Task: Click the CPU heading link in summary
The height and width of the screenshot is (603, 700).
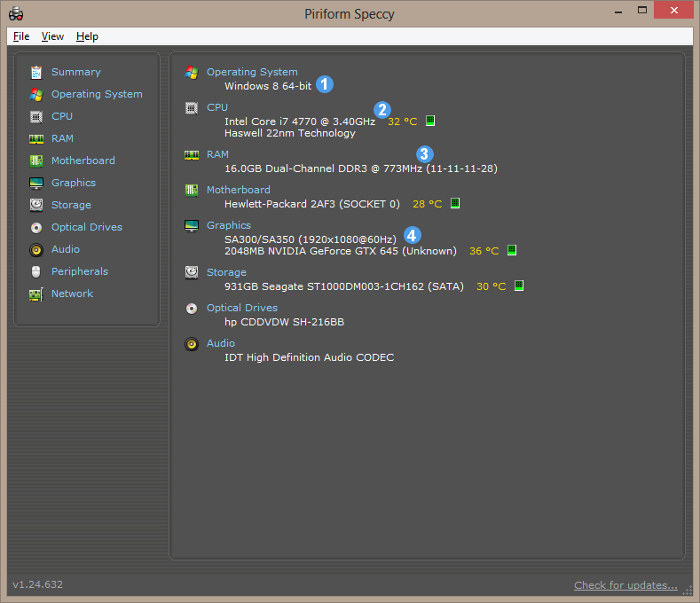Action: click(217, 107)
